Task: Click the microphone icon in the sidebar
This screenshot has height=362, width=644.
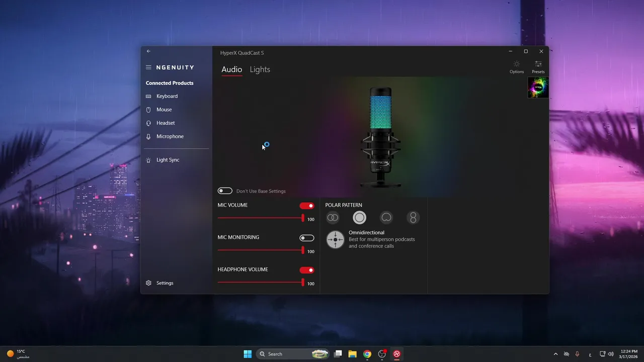Action: (148, 136)
